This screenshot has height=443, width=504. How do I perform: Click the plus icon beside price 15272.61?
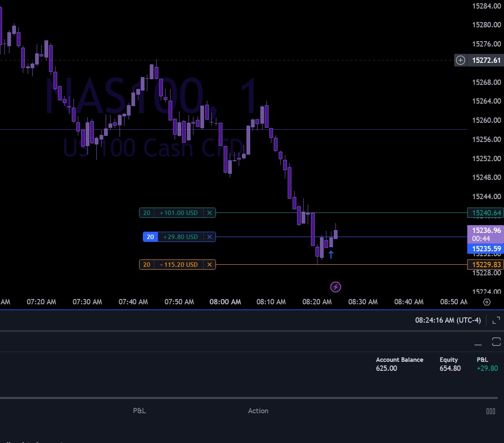pos(460,60)
